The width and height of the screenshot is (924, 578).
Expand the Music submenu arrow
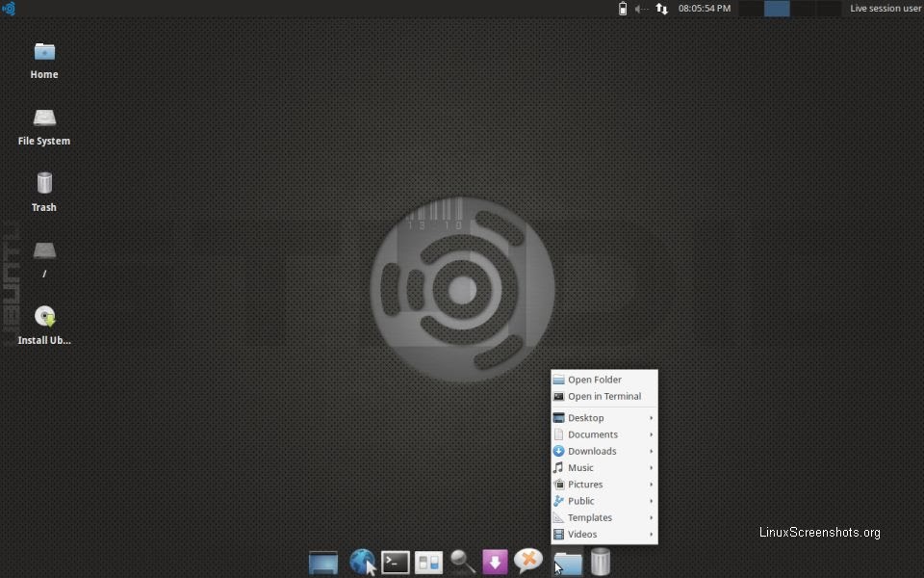[x=652, y=467]
